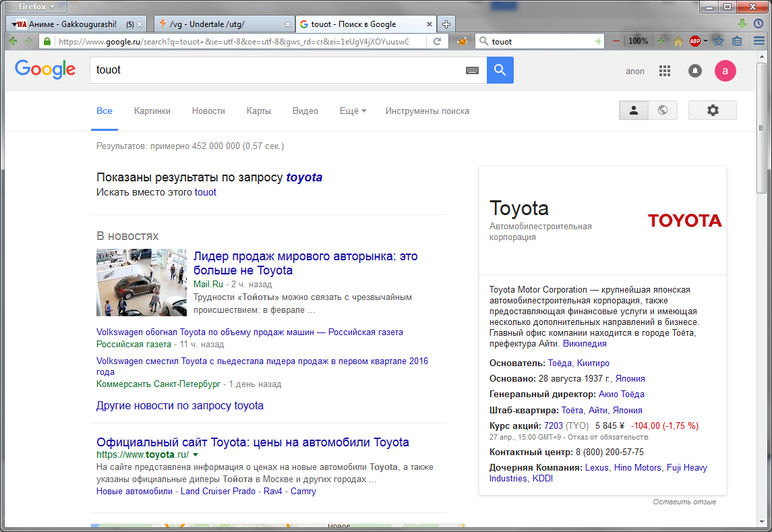Open the on-screen keyboard in search box

point(472,70)
